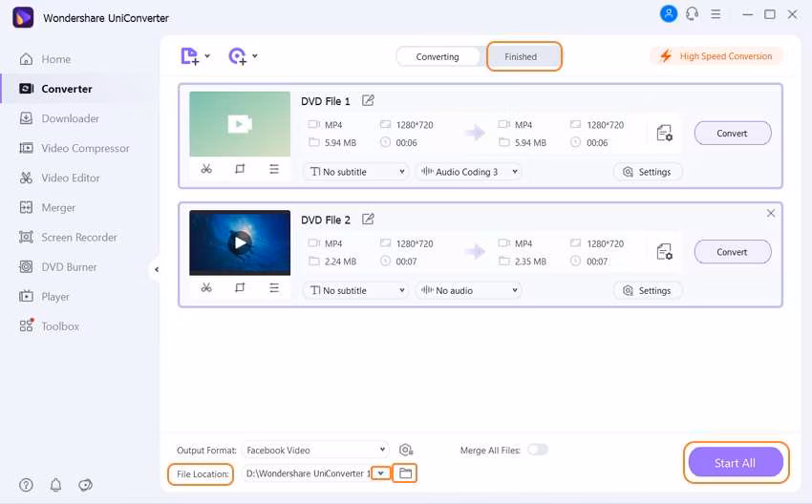Open subtitle dropdown for DVD File 2

point(355,290)
